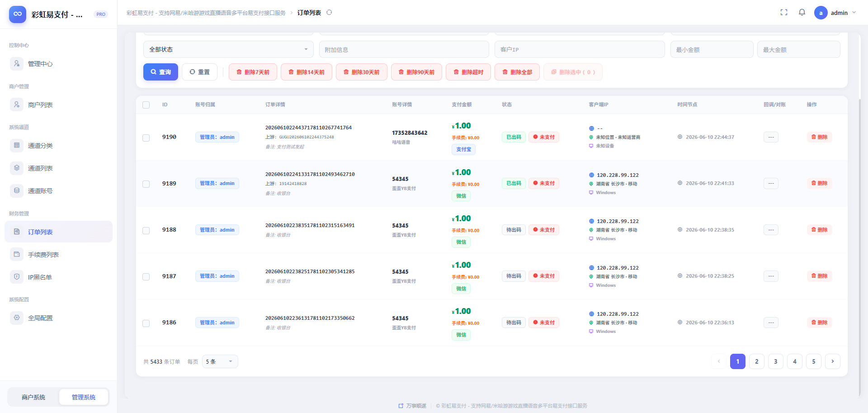Image resolution: width=868 pixels, height=413 pixels.
Task: Click 删除90天前 button
Action: click(x=416, y=72)
